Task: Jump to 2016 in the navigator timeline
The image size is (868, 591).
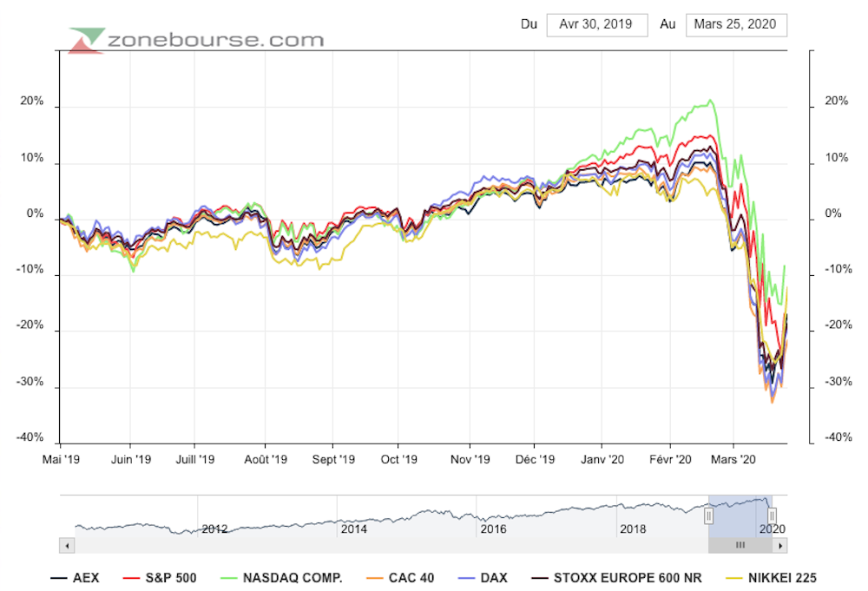Action: (x=493, y=529)
